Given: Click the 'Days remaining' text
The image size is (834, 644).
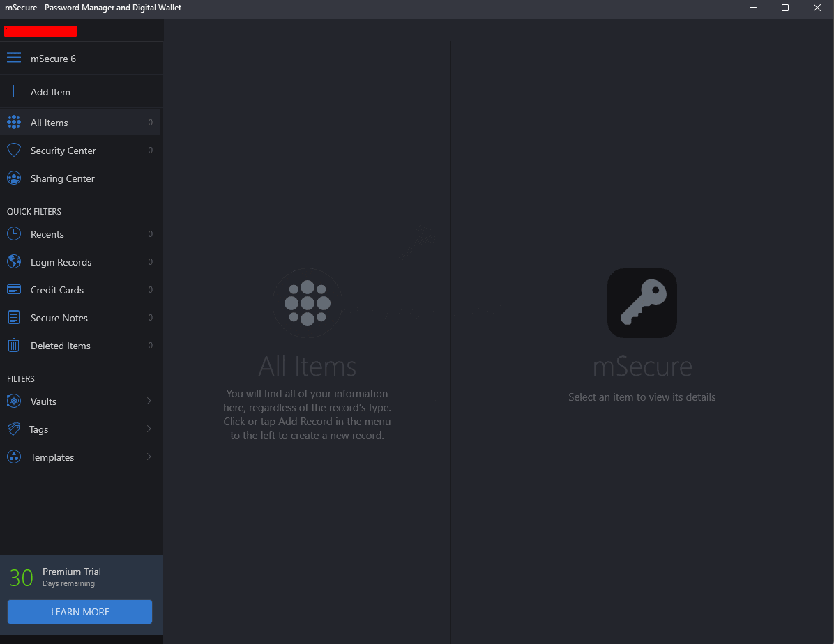Looking at the screenshot, I should click(68, 583).
